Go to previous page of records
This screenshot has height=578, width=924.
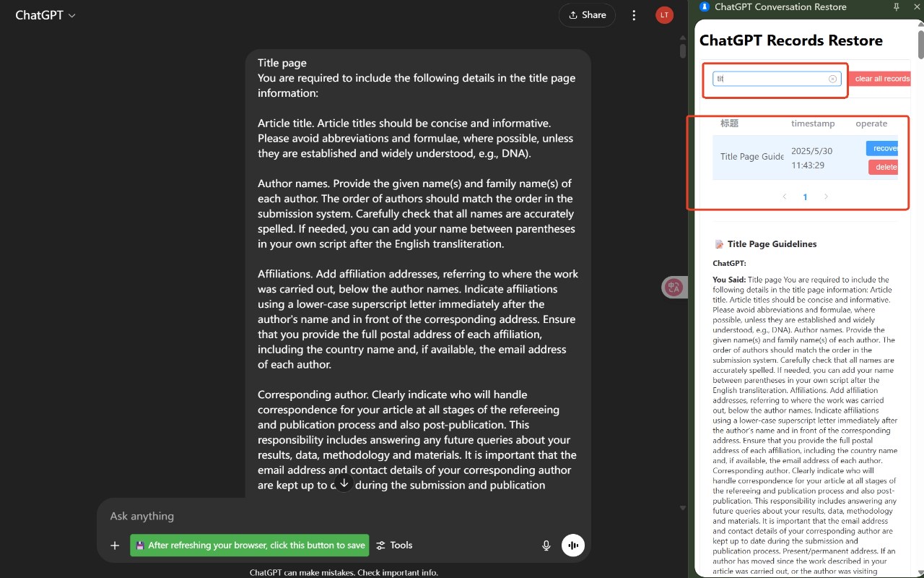[x=785, y=197]
